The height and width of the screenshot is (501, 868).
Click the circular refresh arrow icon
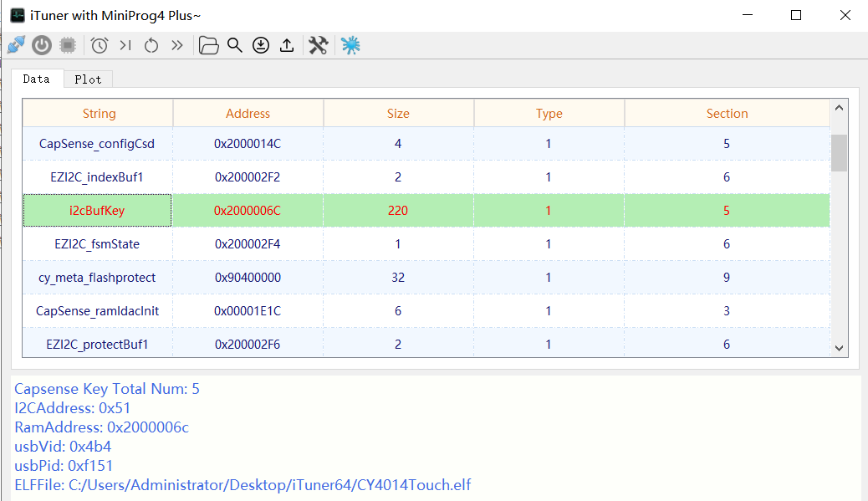tap(151, 45)
